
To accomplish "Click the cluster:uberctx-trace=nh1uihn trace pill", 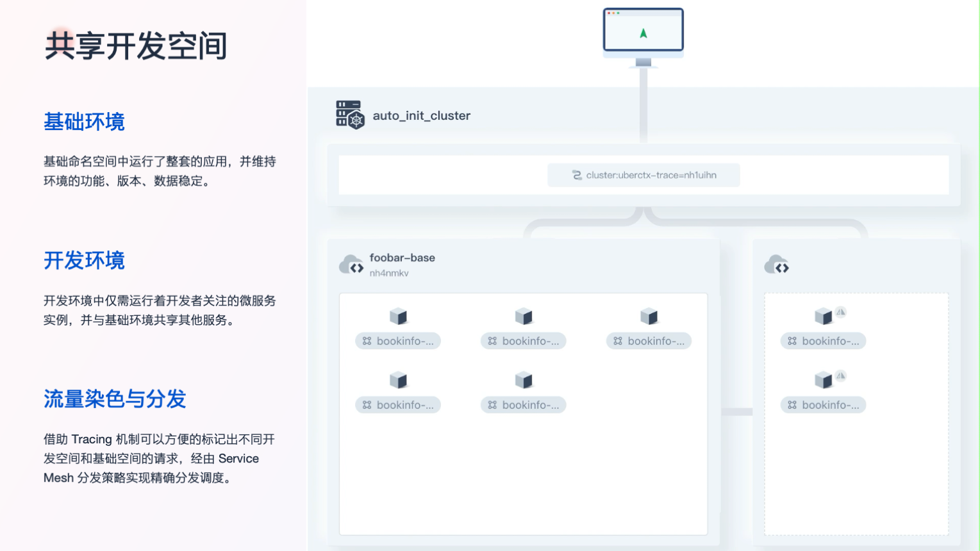I will click(644, 175).
